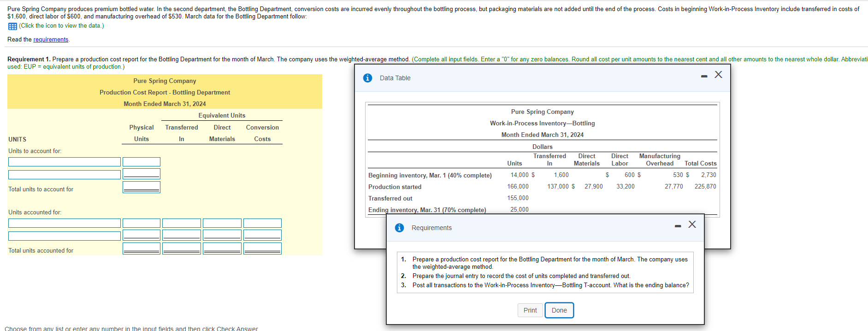Click the 33,200 direct labor value

tap(625, 186)
